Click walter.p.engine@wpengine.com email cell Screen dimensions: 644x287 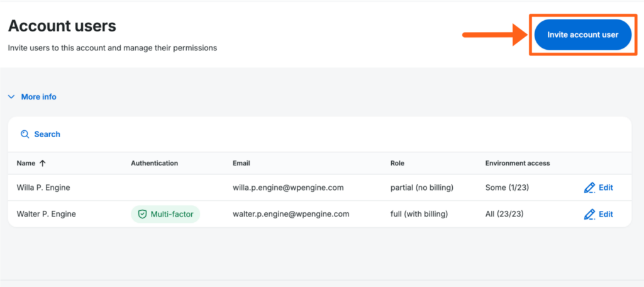tap(291, 214)
